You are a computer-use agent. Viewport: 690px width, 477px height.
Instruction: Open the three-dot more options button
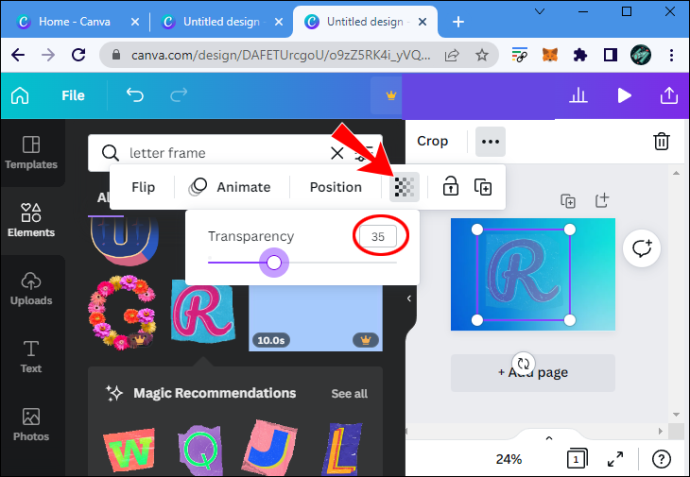pos(490,142)
